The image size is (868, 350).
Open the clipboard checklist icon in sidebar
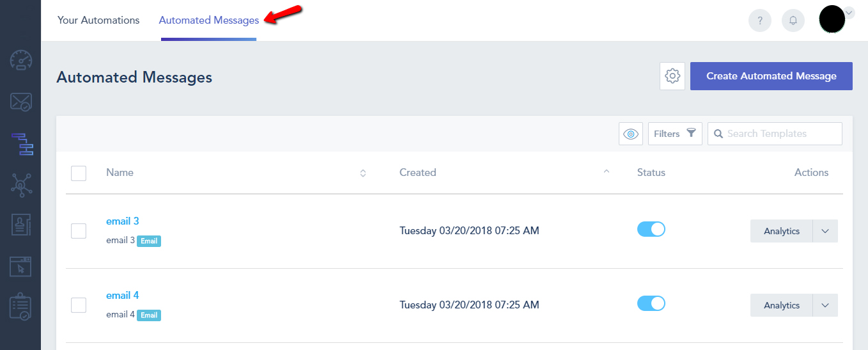click(21, 307)
